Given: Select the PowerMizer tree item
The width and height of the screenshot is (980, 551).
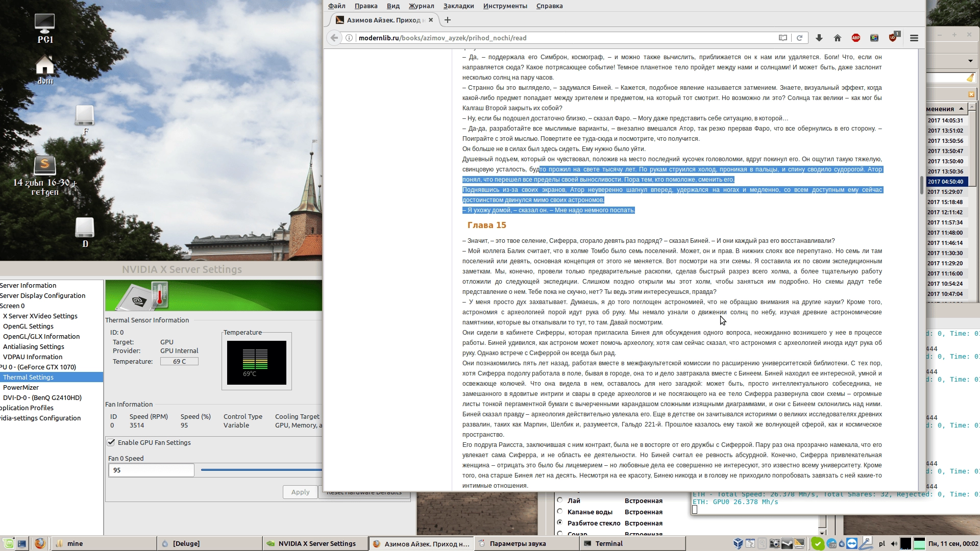Looking at the screenshot, I should point(21,387).
